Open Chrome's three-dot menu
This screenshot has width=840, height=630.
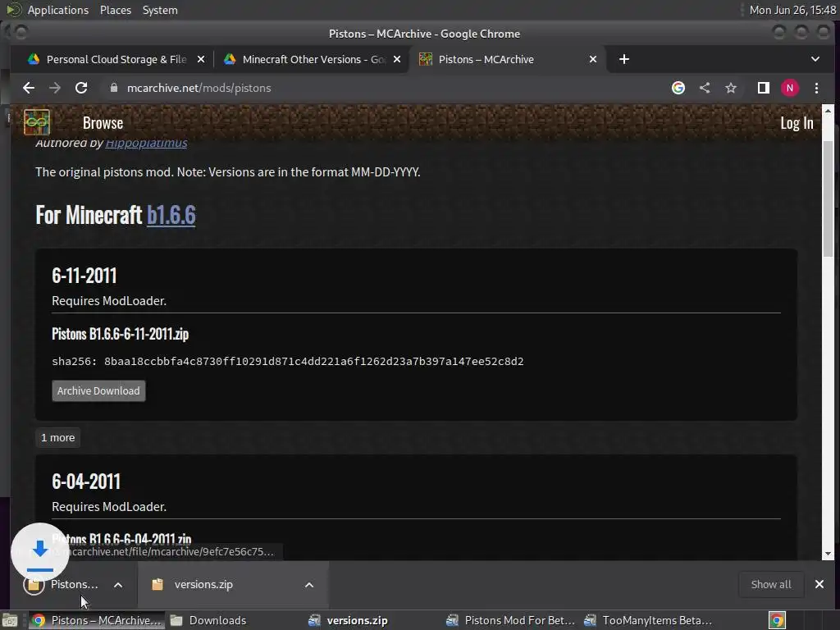[816, 88]
